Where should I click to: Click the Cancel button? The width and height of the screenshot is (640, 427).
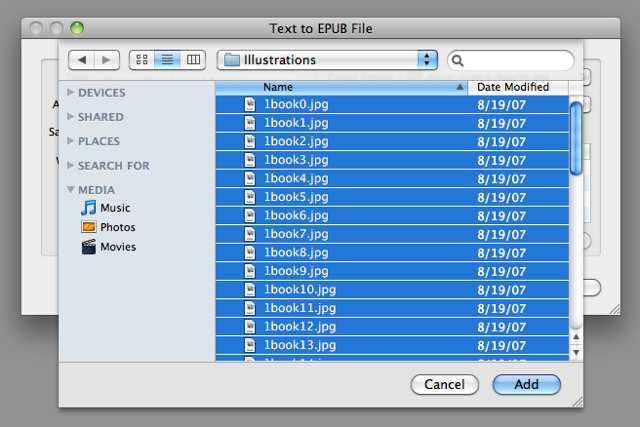(444, 384)
